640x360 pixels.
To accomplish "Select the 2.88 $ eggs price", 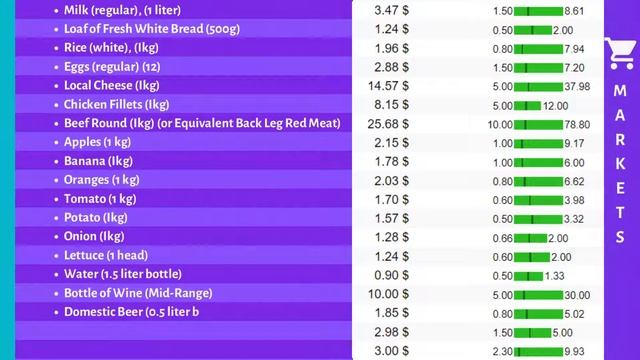I will [x=391, y=67].
